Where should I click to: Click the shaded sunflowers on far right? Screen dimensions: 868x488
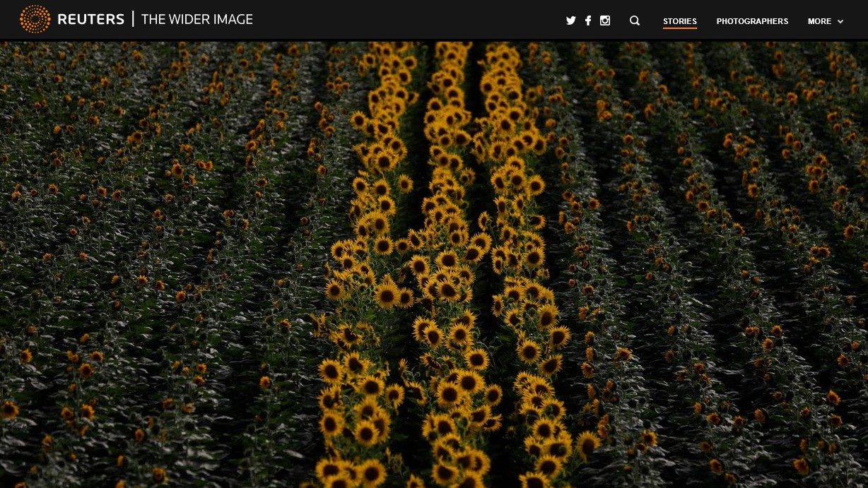(792, 282)
